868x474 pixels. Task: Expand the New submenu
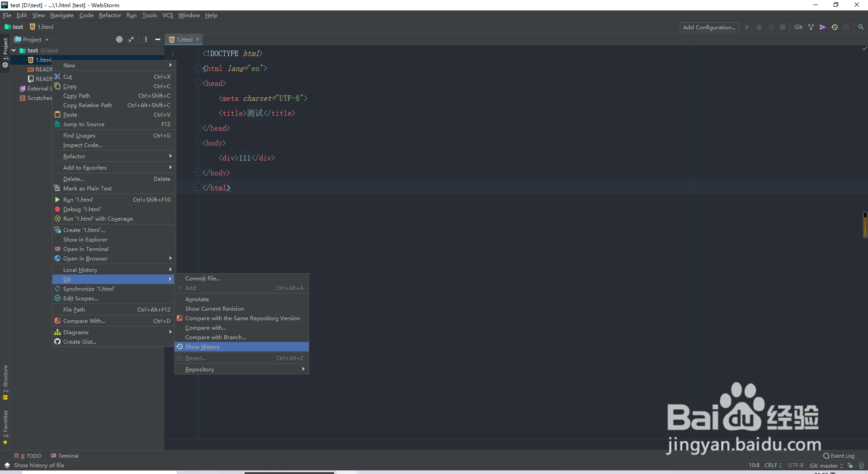click(x=114, y=66)
